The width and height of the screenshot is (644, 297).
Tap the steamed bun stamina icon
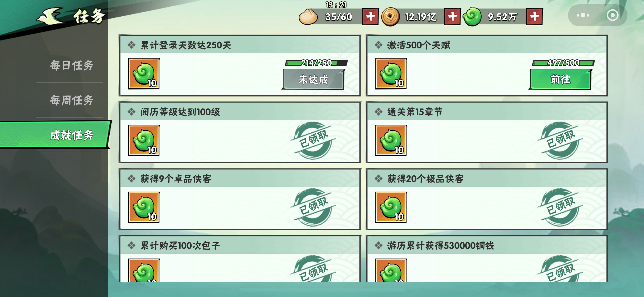click(x=308, y=17)
